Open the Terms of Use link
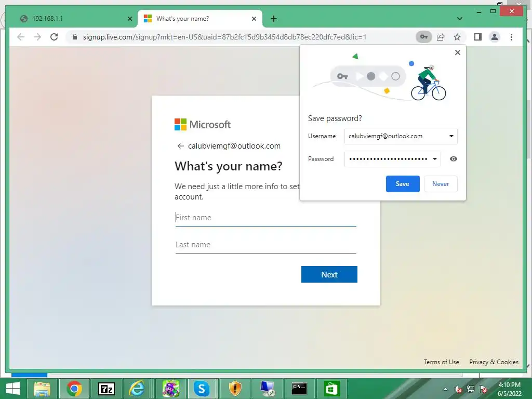532x399 pixels. coord(441,362)
